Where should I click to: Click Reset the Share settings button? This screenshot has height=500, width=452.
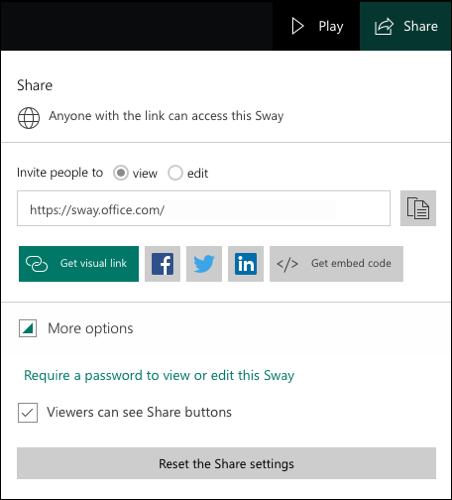(x=226, y=463)
